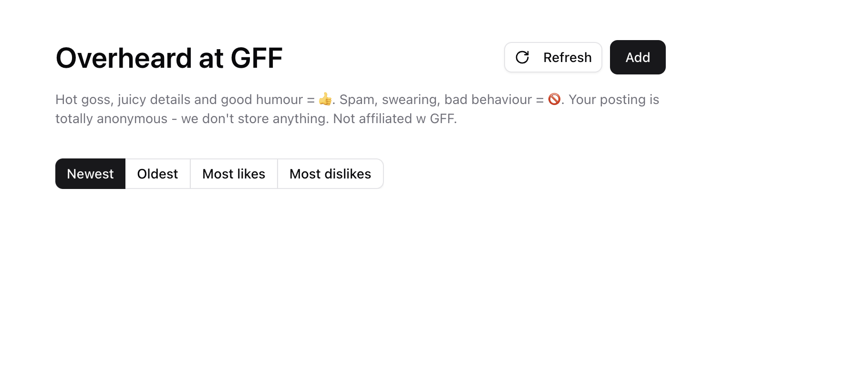
Task: Click the thumbs up emoji
Action: 325,99
